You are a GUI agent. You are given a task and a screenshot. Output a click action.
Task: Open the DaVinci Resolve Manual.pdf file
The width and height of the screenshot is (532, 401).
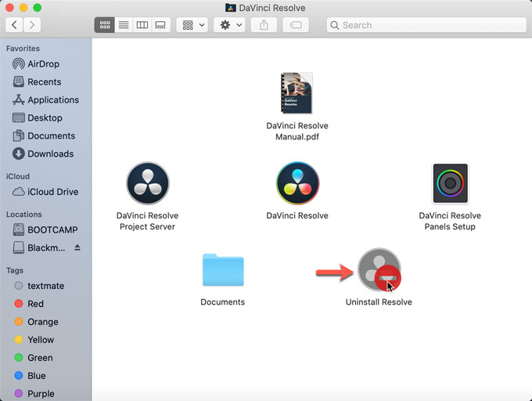[297, 94]
